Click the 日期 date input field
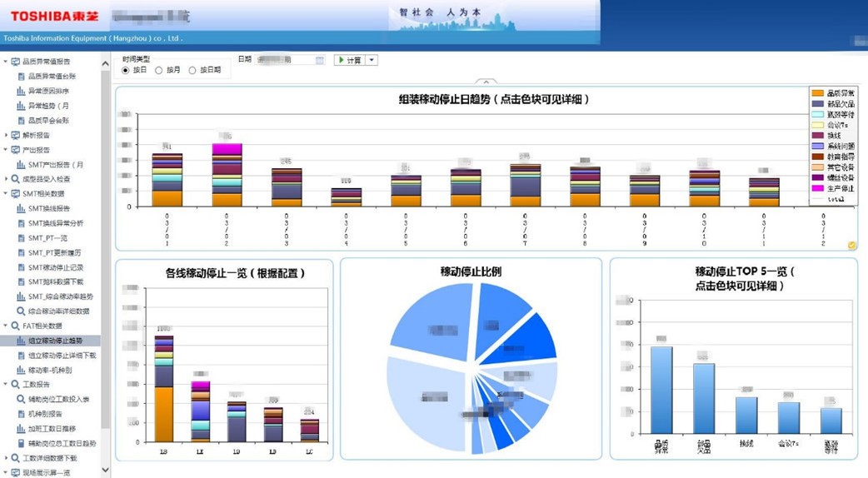 click(x=285, y=60)
